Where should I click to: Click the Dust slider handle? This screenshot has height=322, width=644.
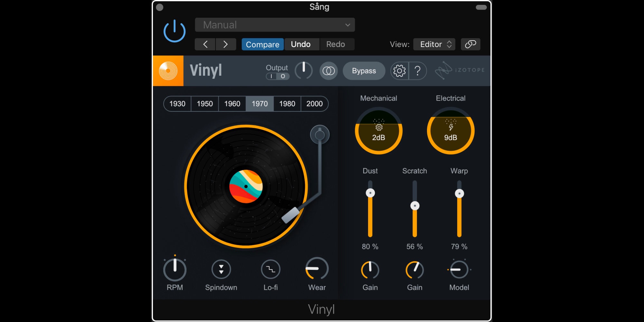click(370, 193)
